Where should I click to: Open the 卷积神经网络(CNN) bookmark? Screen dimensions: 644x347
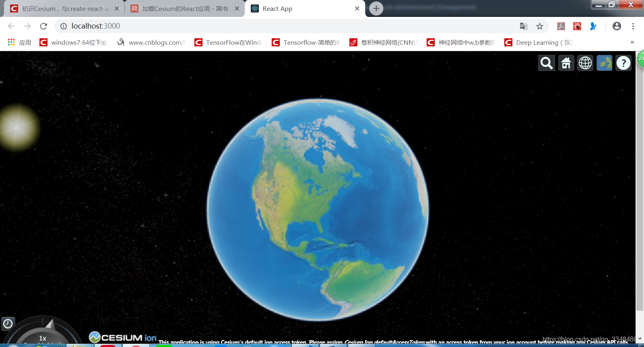pyautogui.click(x=384, y=42)
